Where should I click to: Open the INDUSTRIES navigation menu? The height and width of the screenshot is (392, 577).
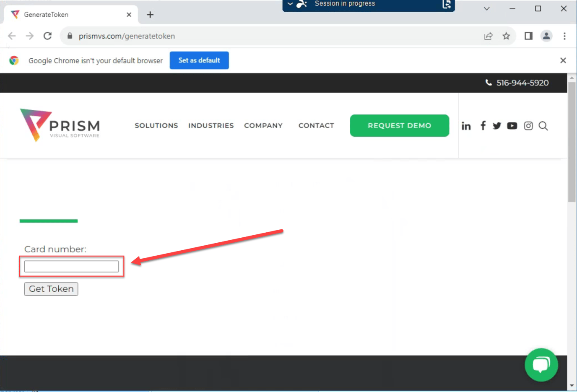point(211,125)
